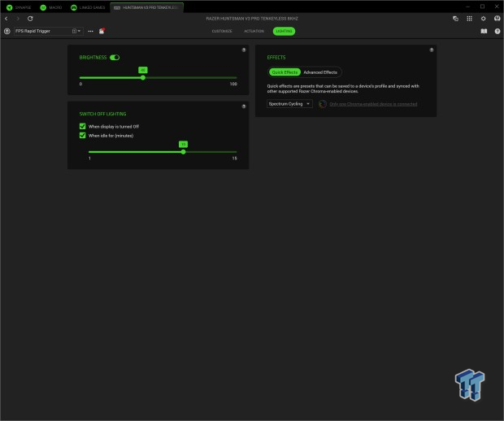Refresh the page with the reload icon

coord(30,19)
